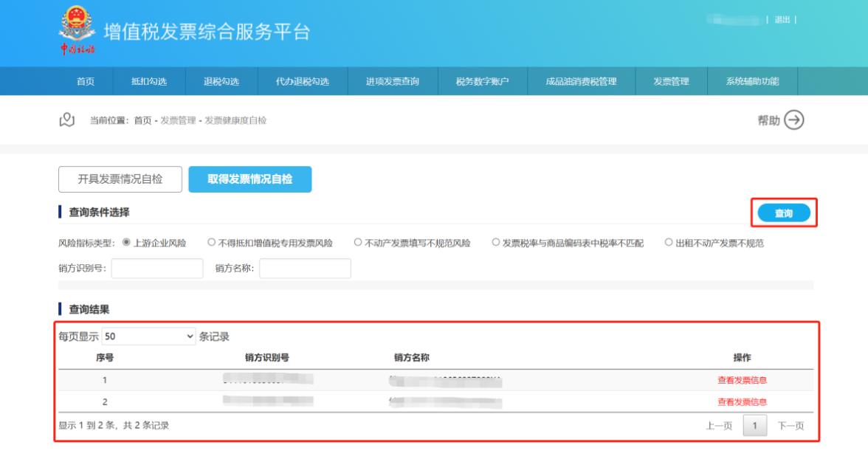
Task: Open the 每页显示 records-per-page dropdown
Action: 148,337
